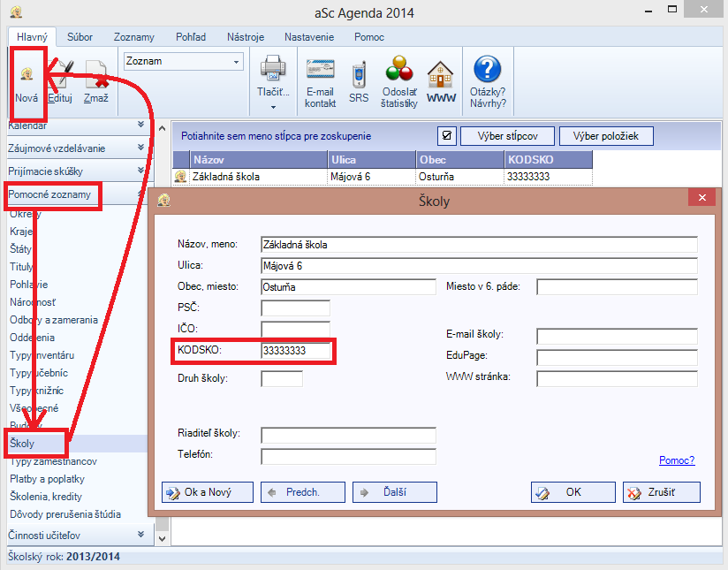Click the Miesto v 6. páde field
The width and height of the screenshot is (728, 570).
click(x=617, y=287)
